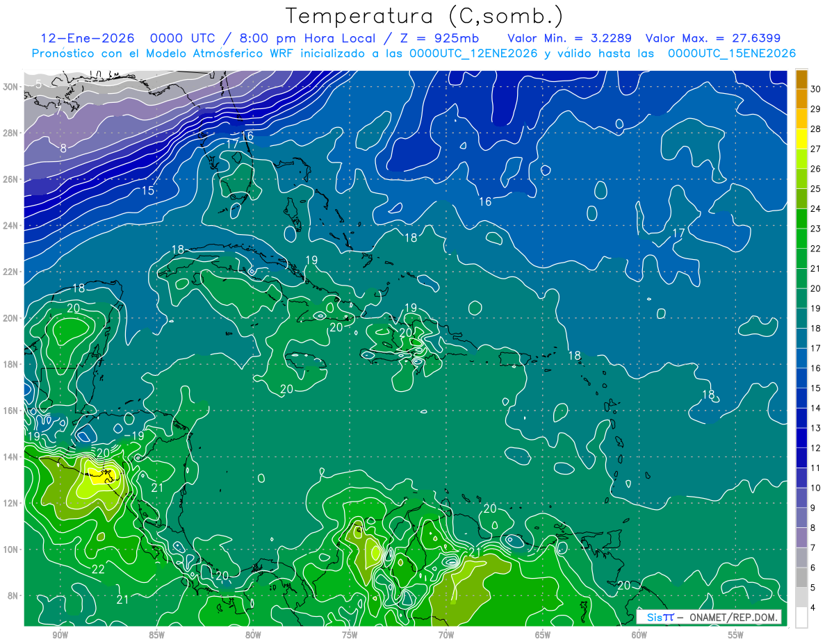Click the 70W longitude axis label
834x644 pixels.
446,635
